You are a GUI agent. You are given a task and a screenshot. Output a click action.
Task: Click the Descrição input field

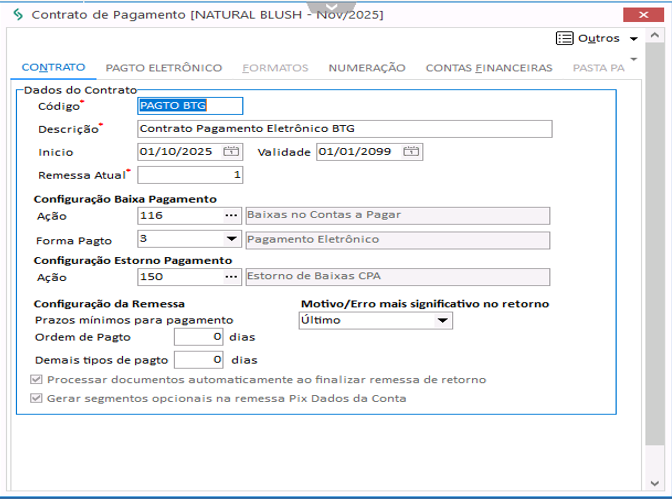click(345, 129)
